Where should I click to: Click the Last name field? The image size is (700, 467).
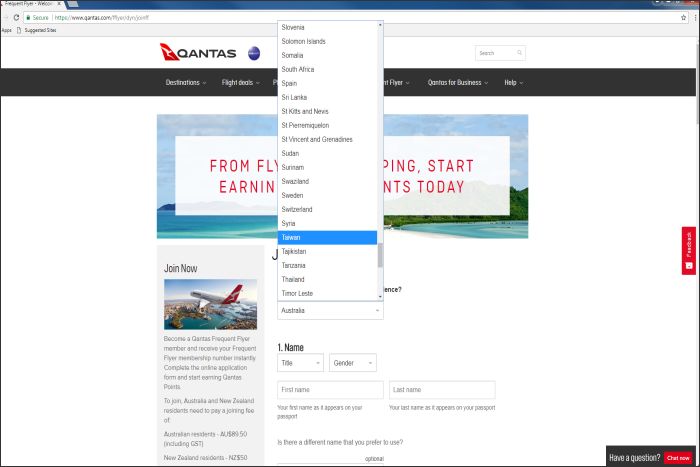coord(442,390)
